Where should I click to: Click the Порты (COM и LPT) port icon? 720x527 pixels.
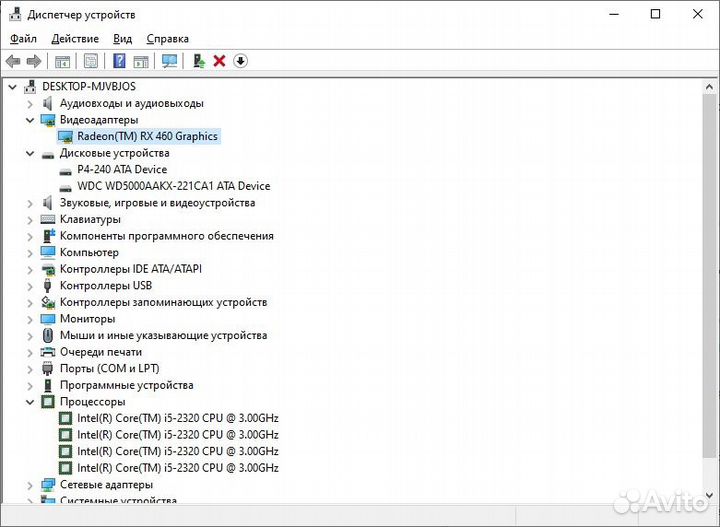point(47,369)
